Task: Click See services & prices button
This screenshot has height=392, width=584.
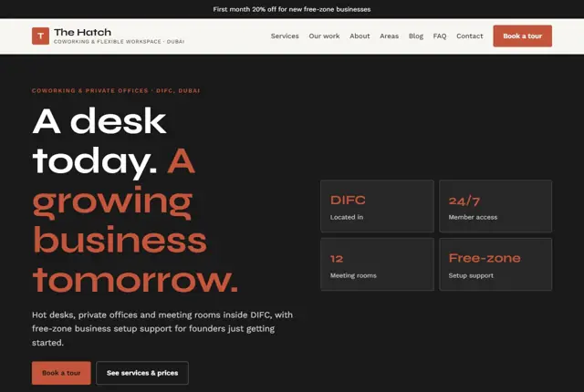Action: [142, 373]
